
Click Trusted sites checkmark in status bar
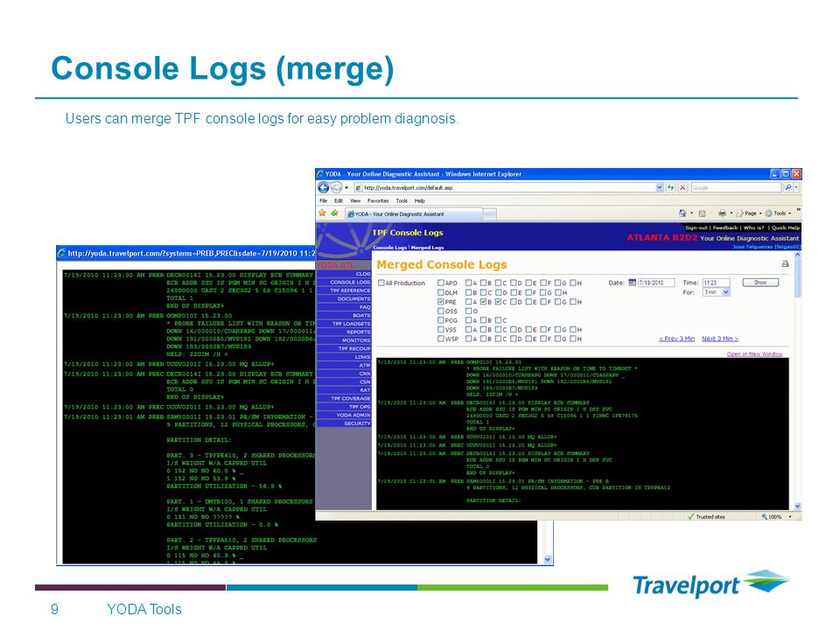click(691, 516)
